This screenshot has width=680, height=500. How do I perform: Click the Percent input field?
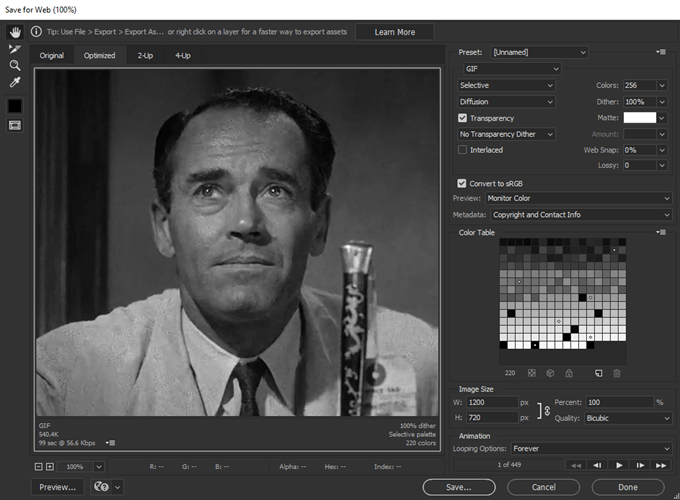(x=619, y=402)
